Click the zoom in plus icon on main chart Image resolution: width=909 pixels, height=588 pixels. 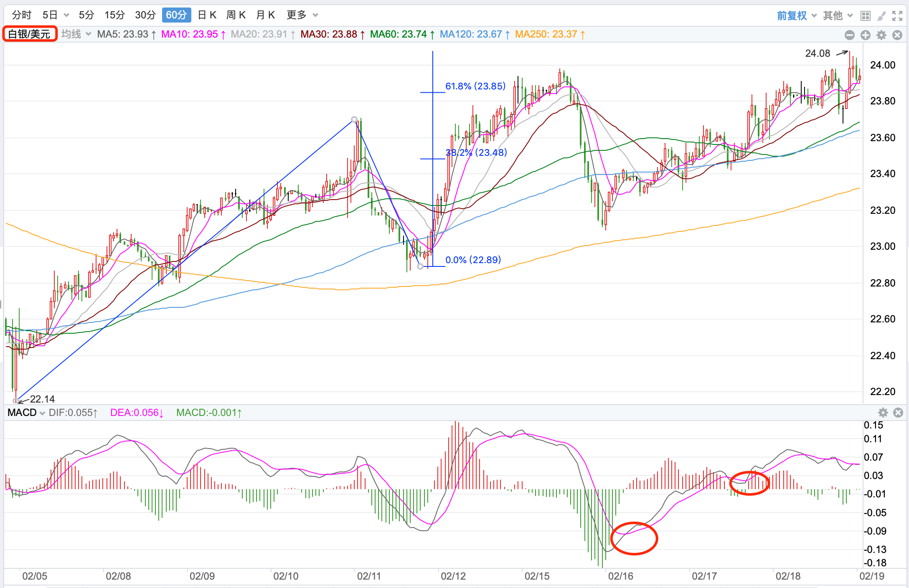click(866, 35)
